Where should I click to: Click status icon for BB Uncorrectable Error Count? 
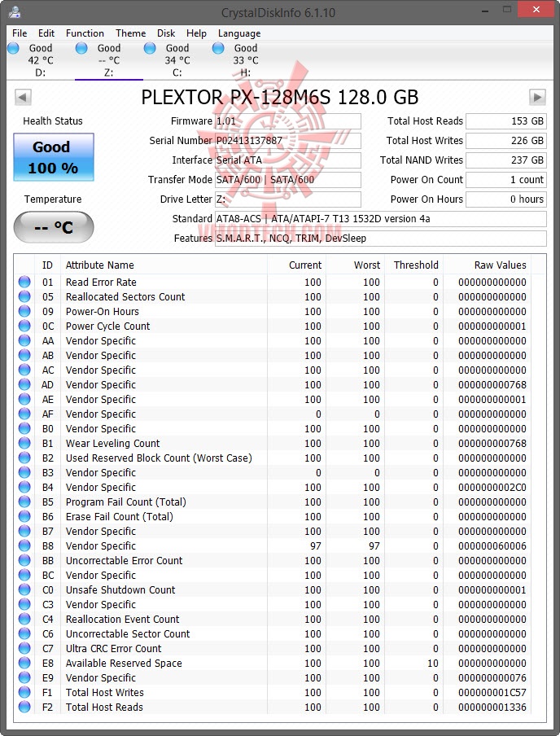[24, 560]
